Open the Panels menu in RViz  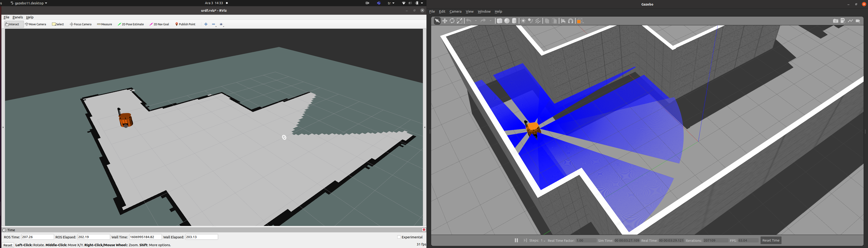tap(17, 17)
